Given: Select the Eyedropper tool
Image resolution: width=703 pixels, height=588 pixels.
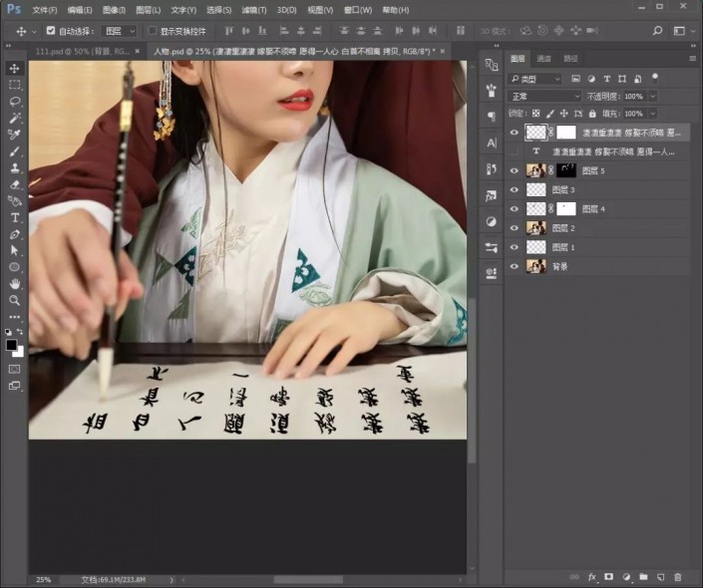Looking at the screenshot, I should tap(14, 135).
